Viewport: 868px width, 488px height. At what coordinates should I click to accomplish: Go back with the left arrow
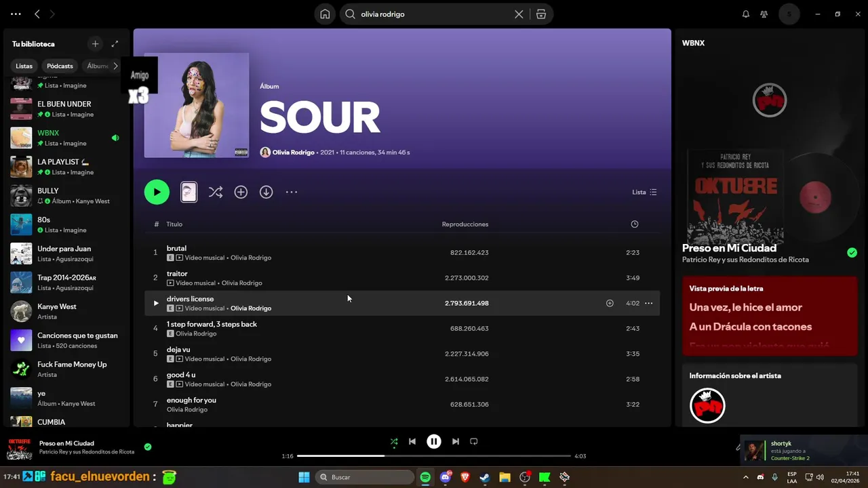(x=37, y=14)
